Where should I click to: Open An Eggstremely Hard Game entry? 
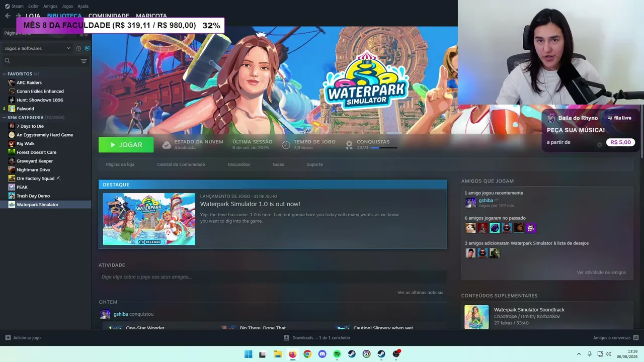(x=45, y=135)
